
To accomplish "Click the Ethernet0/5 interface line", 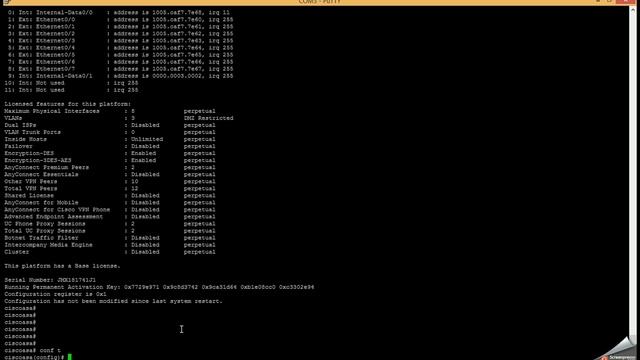I will click(119, 55).
